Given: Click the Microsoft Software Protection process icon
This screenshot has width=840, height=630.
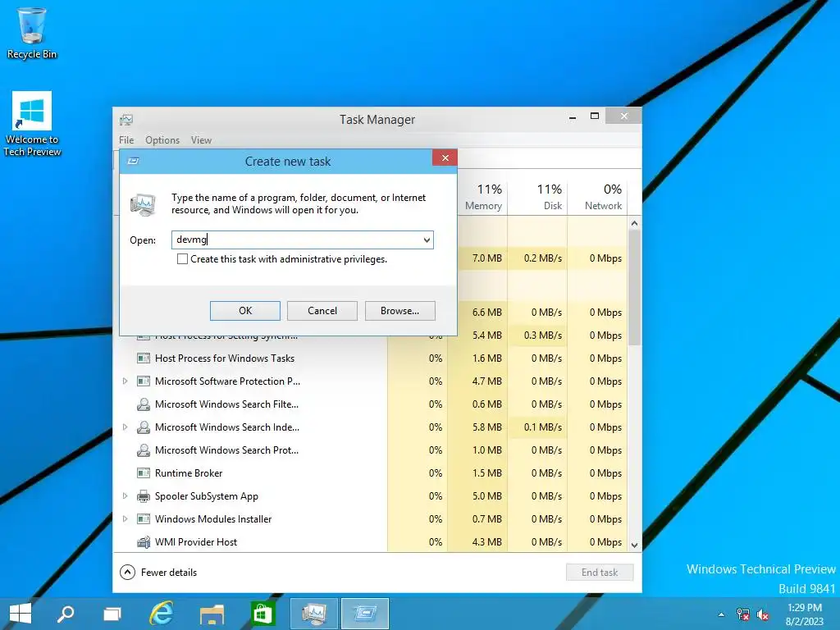Looking at the screenshot, I should click(x=143, y=381).
